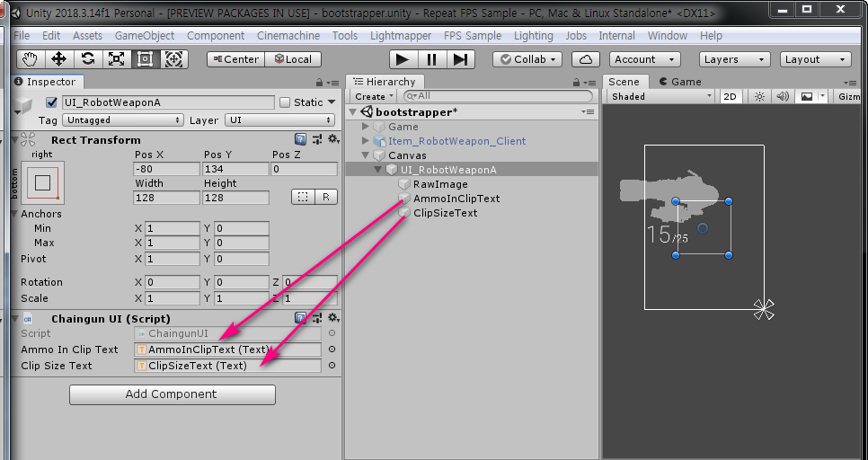Expand the Game object in Hierarchy
This screenshot has height=460, width=868.
point(366,127)
